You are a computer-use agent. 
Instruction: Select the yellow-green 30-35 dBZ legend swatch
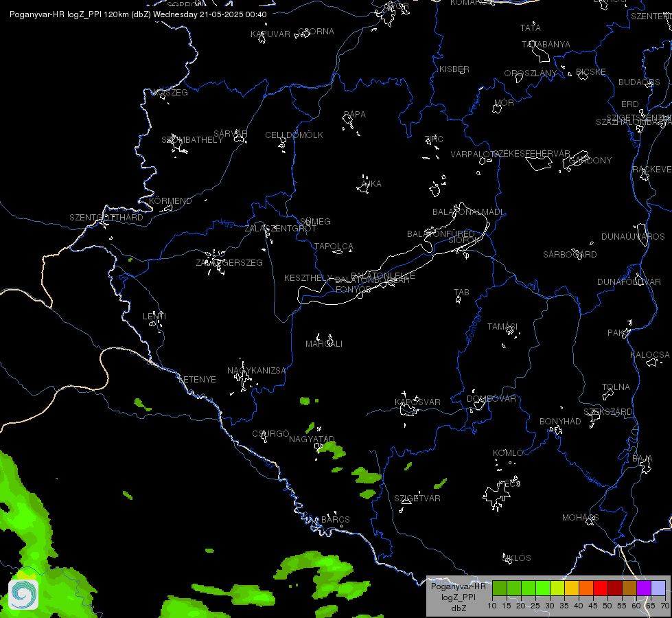tap(557, 588)
